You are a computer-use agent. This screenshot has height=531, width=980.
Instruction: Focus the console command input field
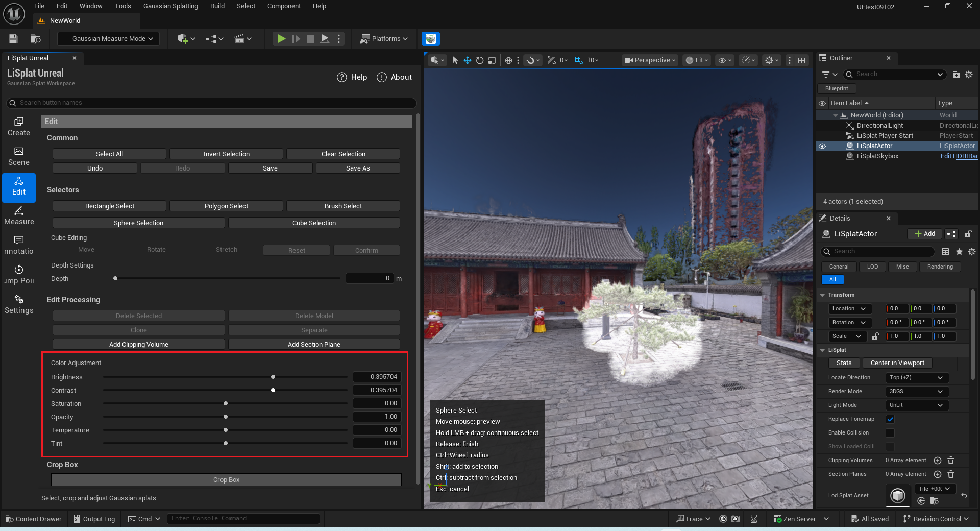coord(243,519)
